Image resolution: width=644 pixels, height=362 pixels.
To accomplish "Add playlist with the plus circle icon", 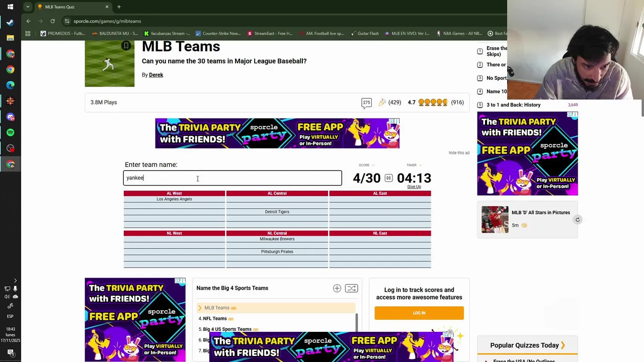I will pos(337,288).
